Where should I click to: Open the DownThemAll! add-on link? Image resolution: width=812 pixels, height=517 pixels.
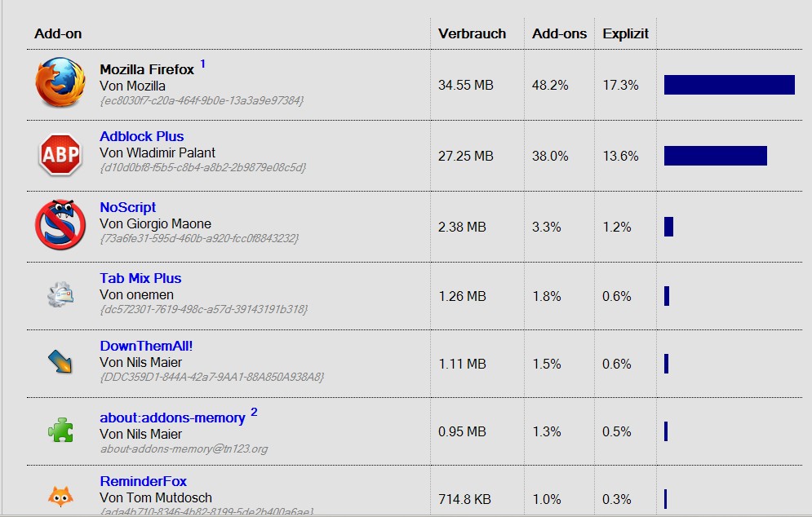pos(146,346)
